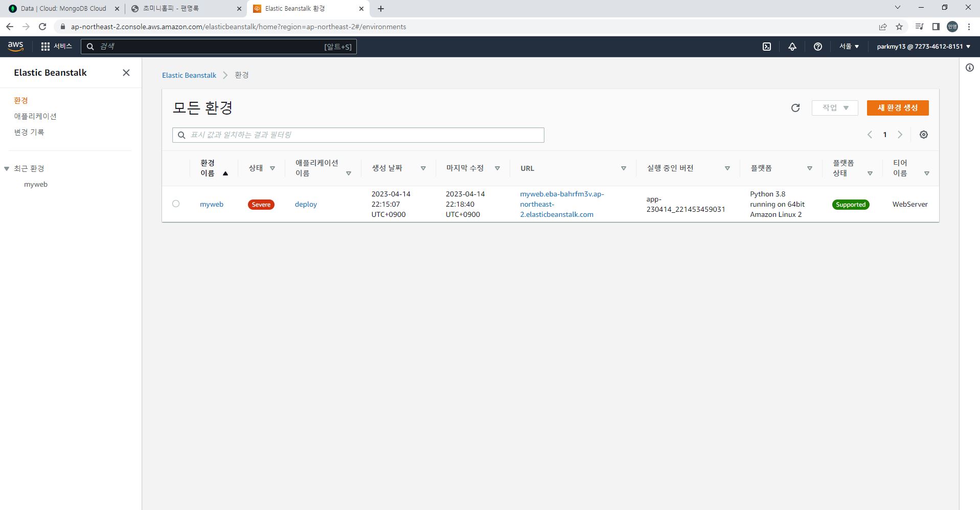980x510 pixels.
Task: Open Chrome three-dot menu
Action: click(x=969, y=27)
